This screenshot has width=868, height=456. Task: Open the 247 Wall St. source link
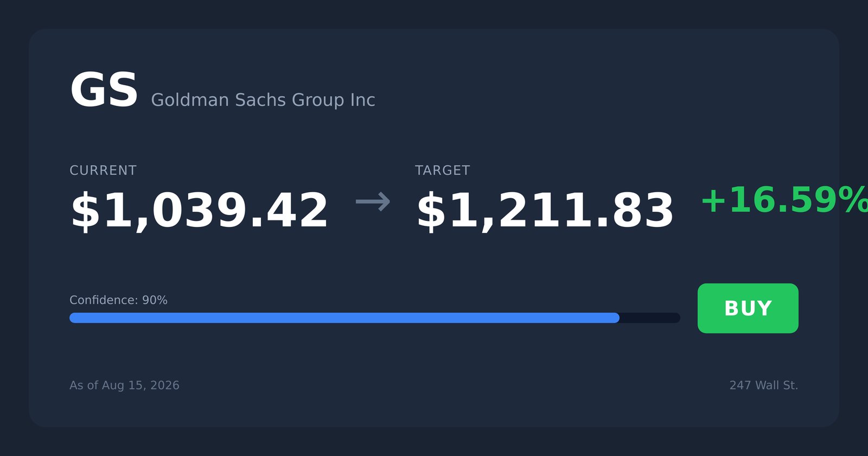click(x=764, y=385)
